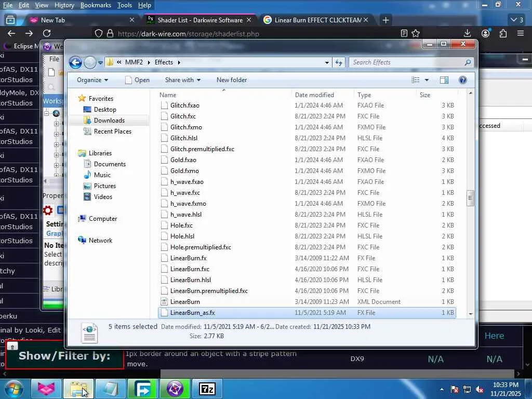The width and height of the screenshot is (532, 399).
Task: Open the view options dropdown arrow
Action: coord(427,80)
